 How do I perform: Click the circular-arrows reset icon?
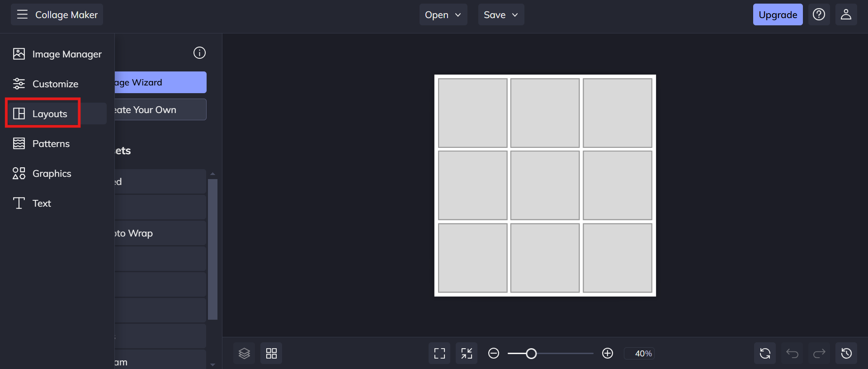point(765,353)
